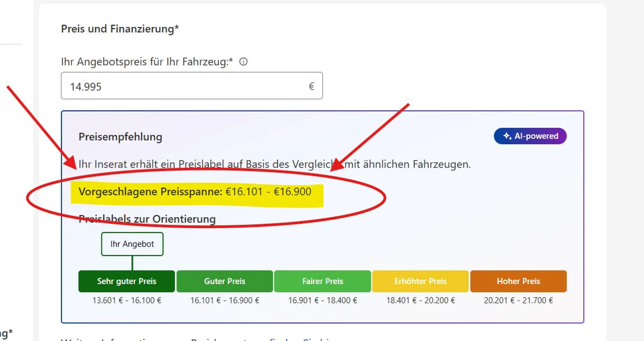Image resolution: width=644 pixels, height=341 pixels.
Task: Click the Preislabels zur Orientierung heading
Action: tap(147, 219)
